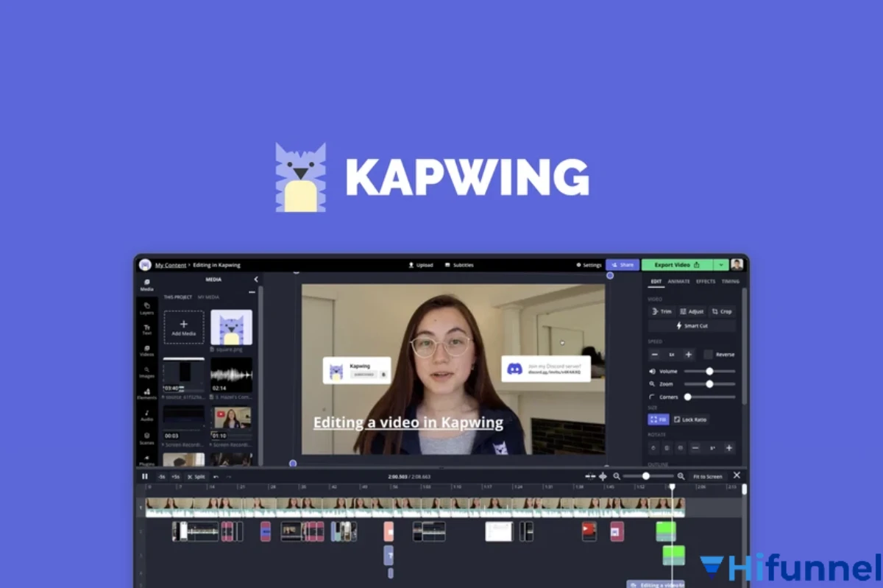Open the Media sidebar tab
This screenshot has width=883, height=588.
click(147, 285)
